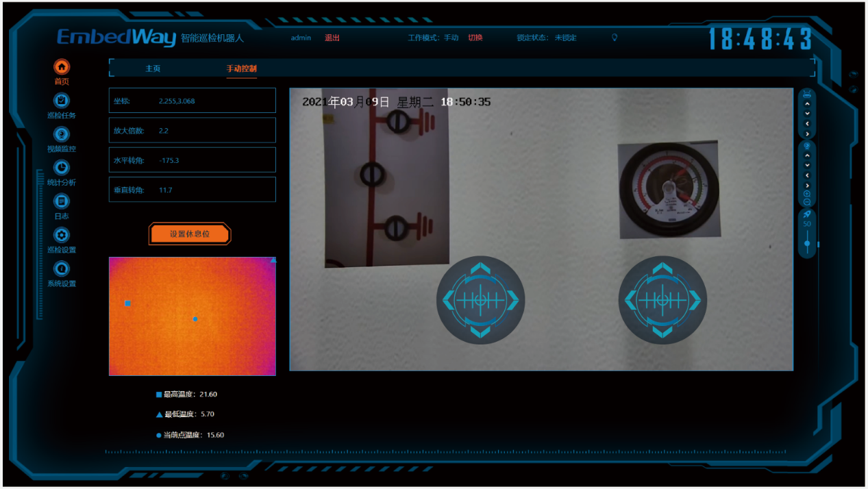This screenshot has width=868, height=489.
Task: Click the camera zoom-out magnifier icon
Action: pyautogui.click(x=807, y=202)
